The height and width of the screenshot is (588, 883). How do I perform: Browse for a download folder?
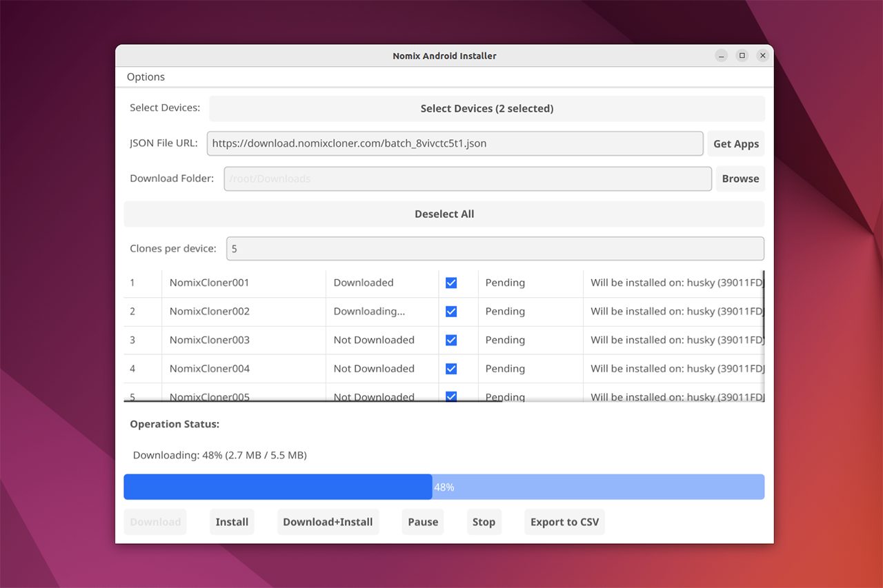point(740,179)
